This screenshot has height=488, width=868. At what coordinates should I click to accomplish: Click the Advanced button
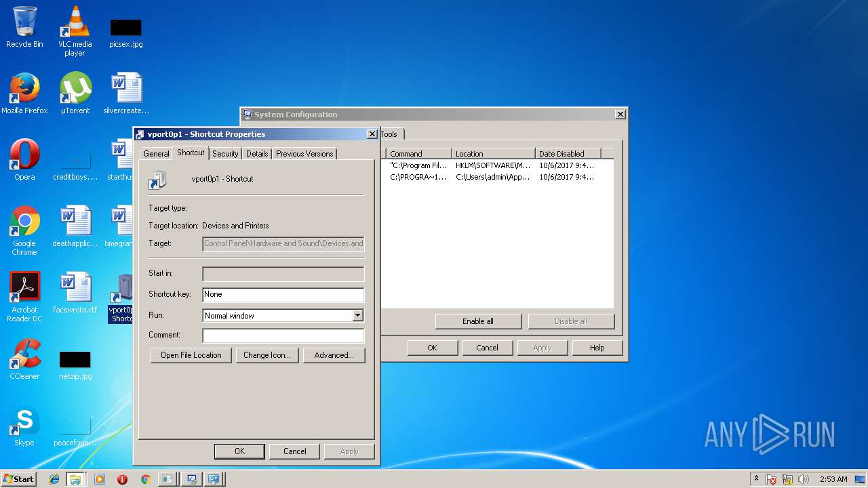coord(334,355)
